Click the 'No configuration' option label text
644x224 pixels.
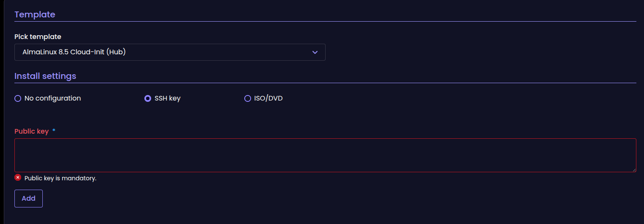(x=53, y=98)
